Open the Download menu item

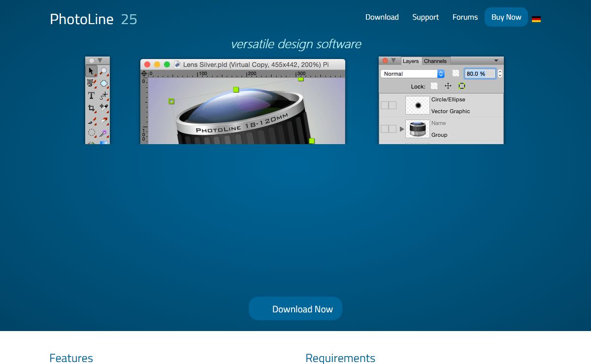pos(382,17)
